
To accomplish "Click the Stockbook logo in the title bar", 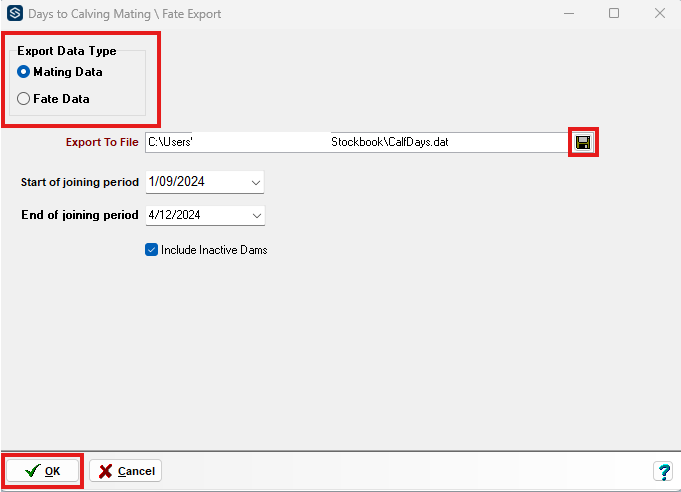I will click(14, 14).
